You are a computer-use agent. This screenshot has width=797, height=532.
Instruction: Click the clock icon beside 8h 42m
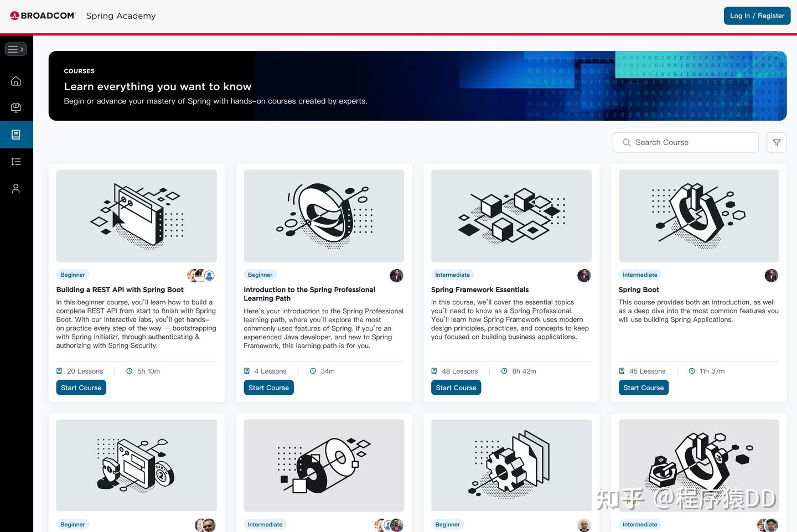point(504,371)
